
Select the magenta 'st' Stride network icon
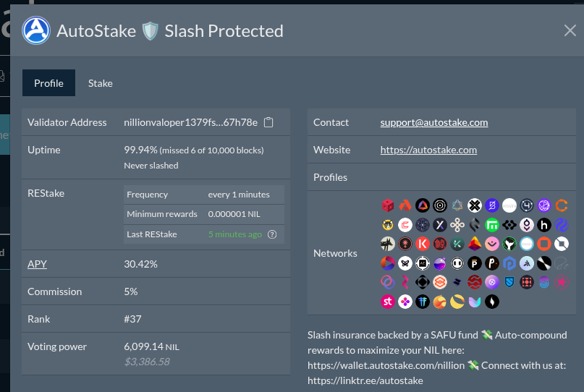pyautogui.click(x=388, y=302)
